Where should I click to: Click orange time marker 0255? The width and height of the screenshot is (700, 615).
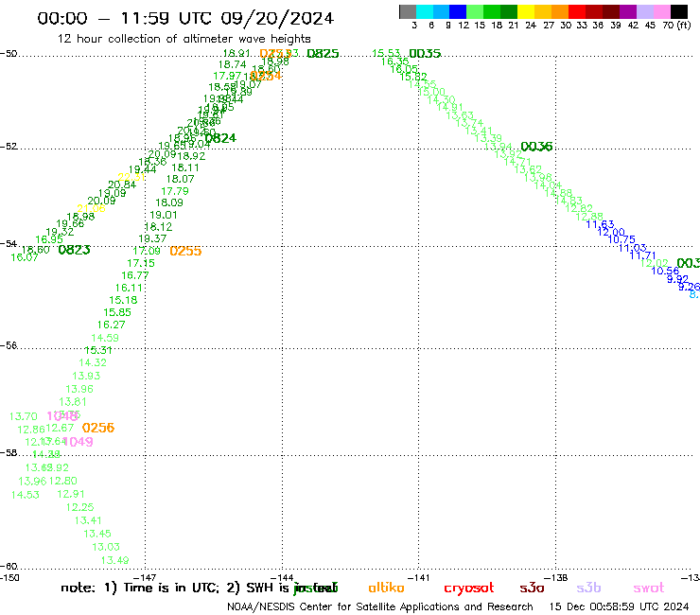coord(185,251)
